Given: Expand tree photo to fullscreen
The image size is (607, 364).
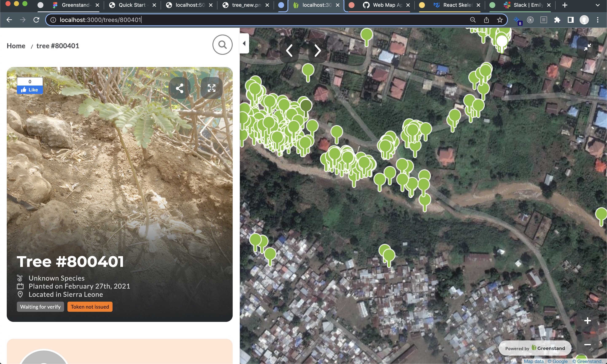Looking at the screenshot, I should [x=211, y=88].
